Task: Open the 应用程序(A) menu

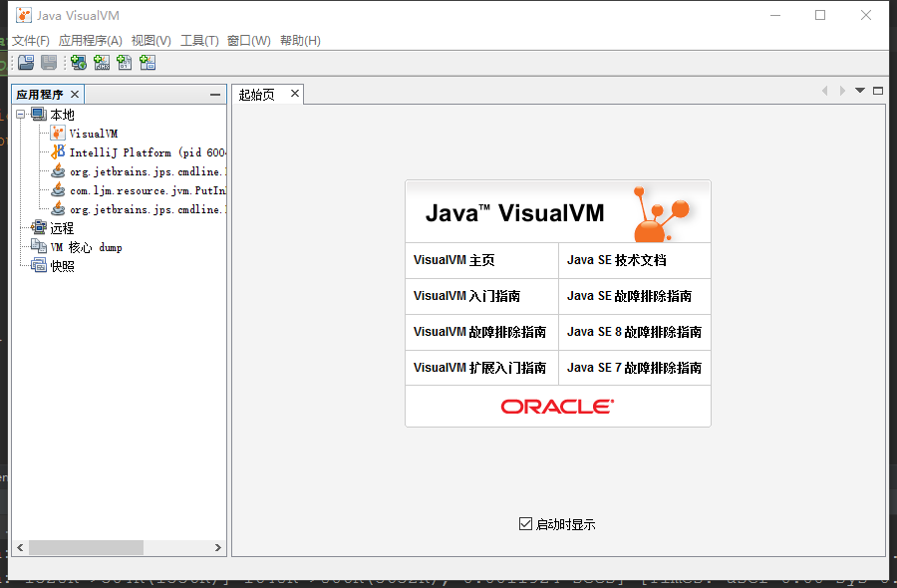Action: (x=91, y=41)
